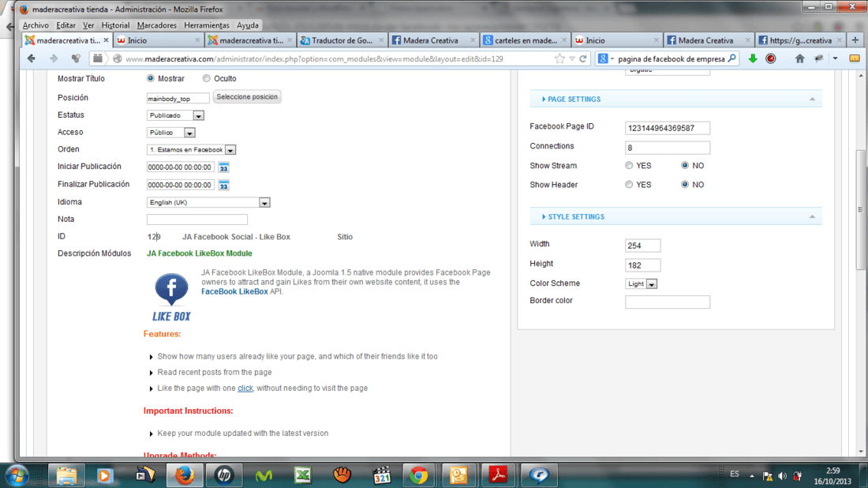Open the Orden dropdown list

[x=192, y=149]
